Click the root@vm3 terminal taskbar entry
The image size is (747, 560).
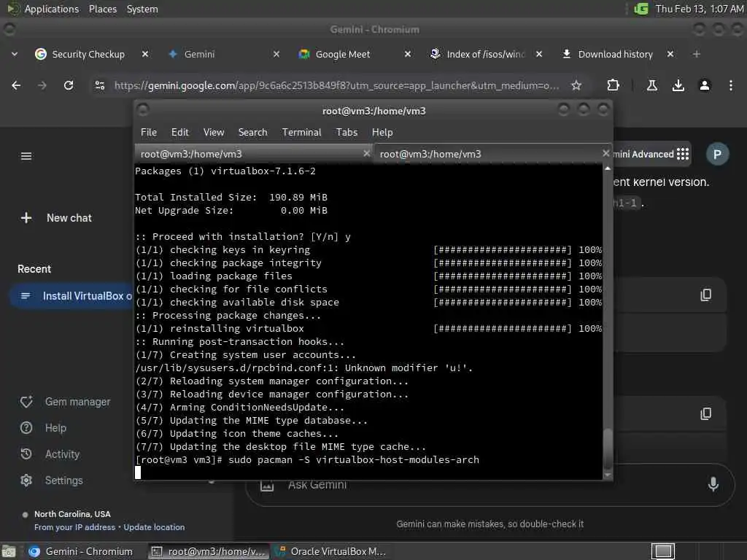click(208, 551)
